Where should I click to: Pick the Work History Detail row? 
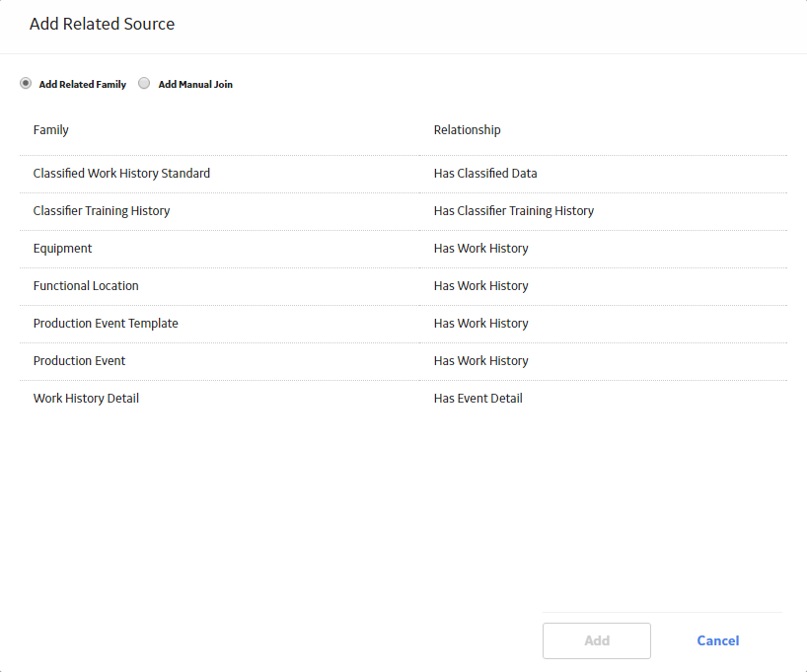click(x=403, y=399)
